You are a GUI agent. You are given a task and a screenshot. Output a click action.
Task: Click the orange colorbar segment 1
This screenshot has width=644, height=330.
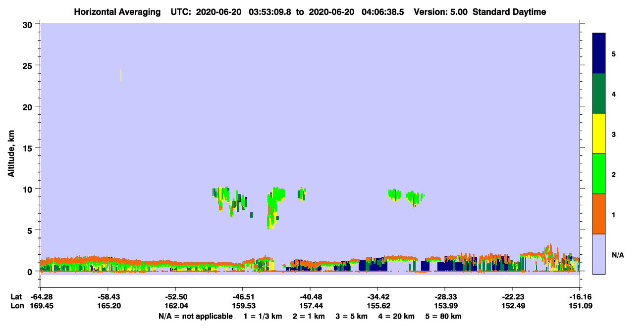click(599, 214)
